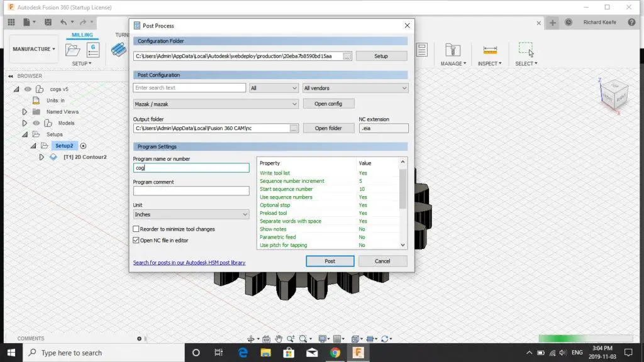Click the add comment plus icon

point(139,339)
